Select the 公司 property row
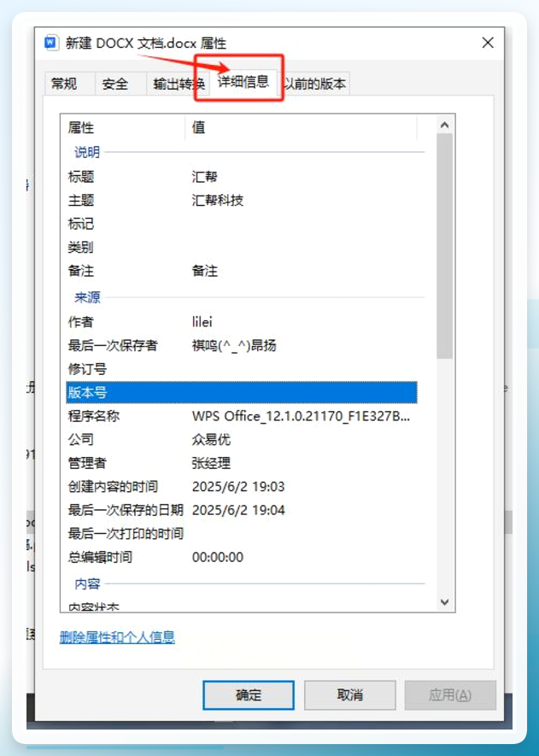Image resolution: width=539 pixels, height=756 pixels. point(241,439)
